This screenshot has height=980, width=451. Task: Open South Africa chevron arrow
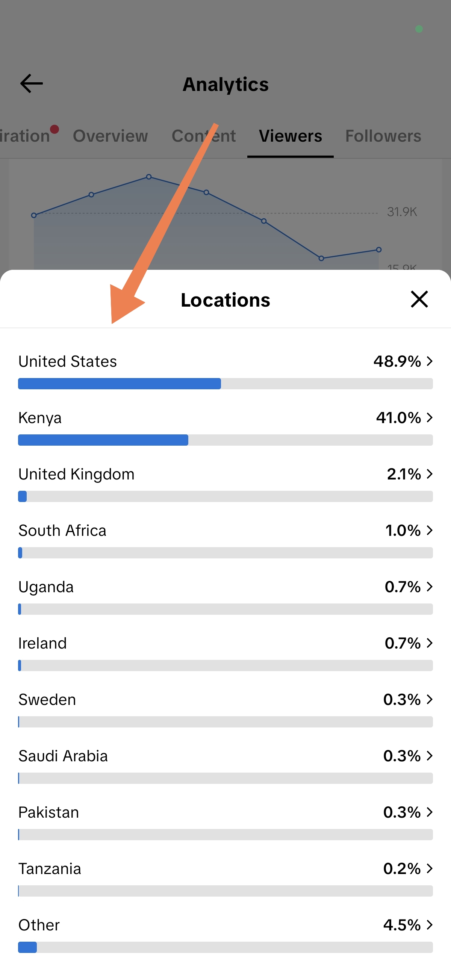click(430, 530)
